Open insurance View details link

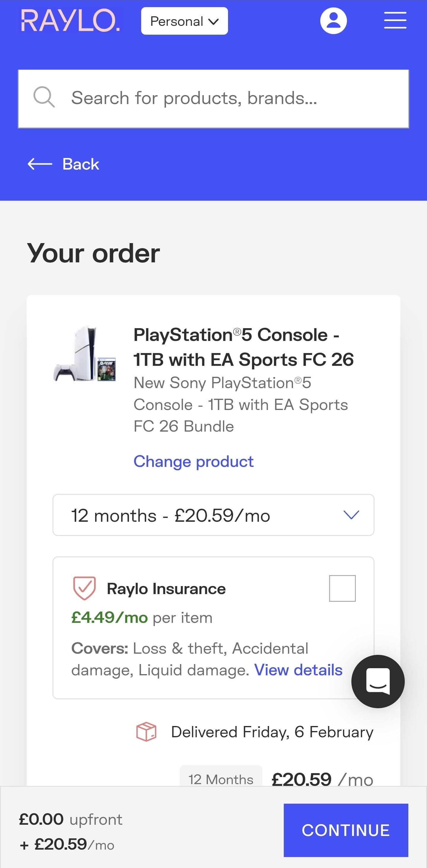(x=298, y=670)
